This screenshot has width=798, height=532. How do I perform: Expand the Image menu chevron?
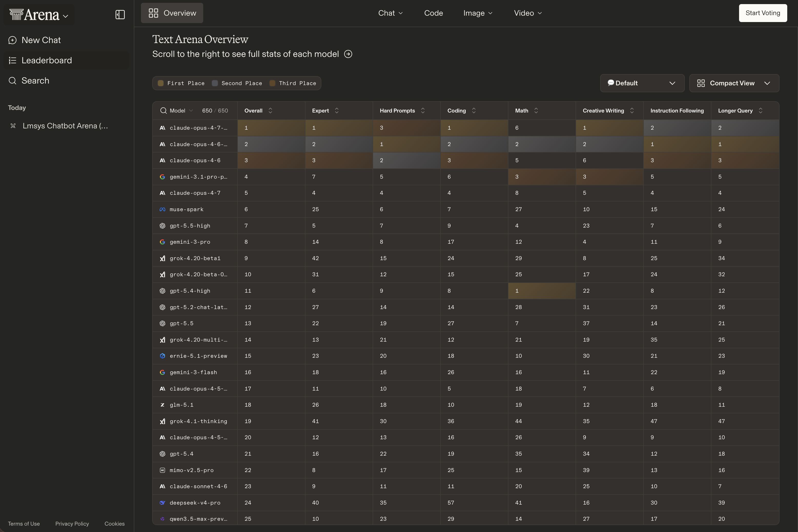pyautogui.click(x=490, y=13)
